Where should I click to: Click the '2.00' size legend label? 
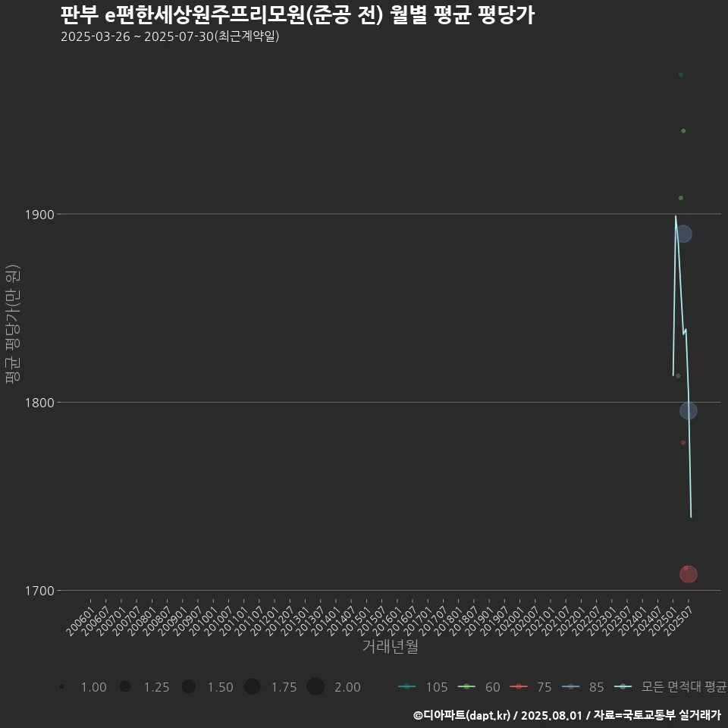(347, 687)
